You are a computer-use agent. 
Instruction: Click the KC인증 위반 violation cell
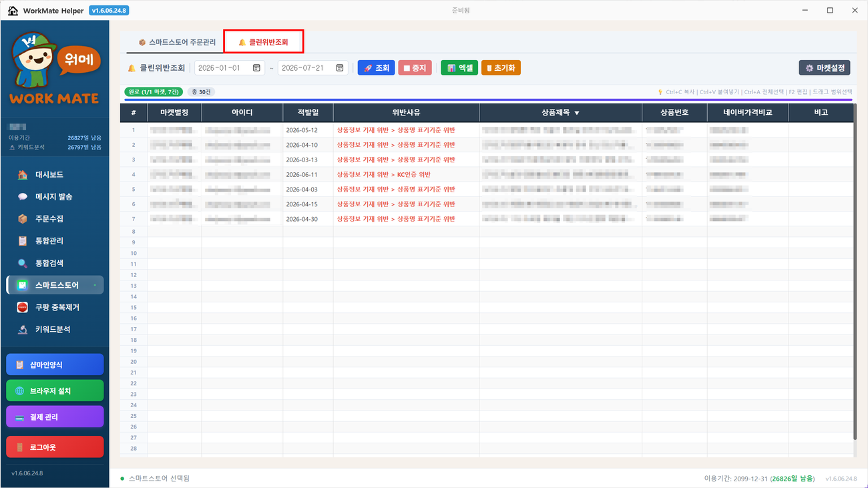406,174
